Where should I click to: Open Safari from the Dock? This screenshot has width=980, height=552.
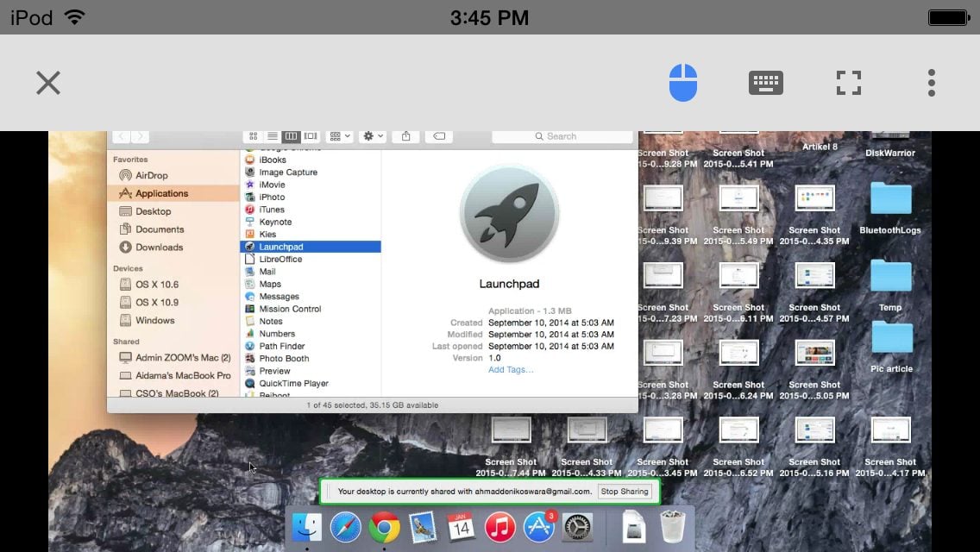tap(346, 528)
